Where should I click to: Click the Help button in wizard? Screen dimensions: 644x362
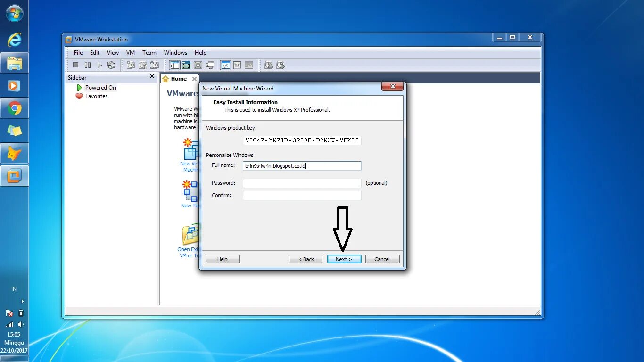coord(223,259)
